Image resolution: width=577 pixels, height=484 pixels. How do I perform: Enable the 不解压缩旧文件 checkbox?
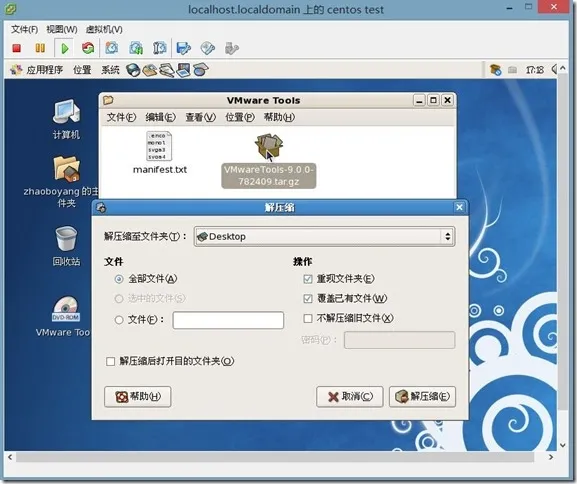click(x=308, y=318)
